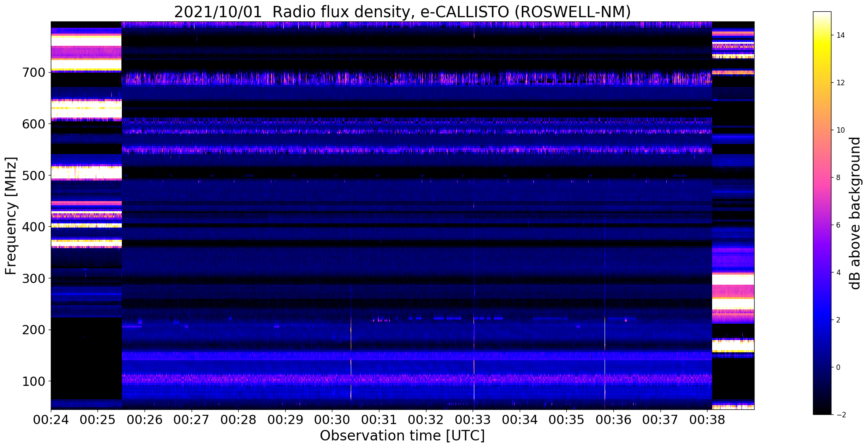
Task: Click the 00:26 time tick label
Action: click(145, 420)
